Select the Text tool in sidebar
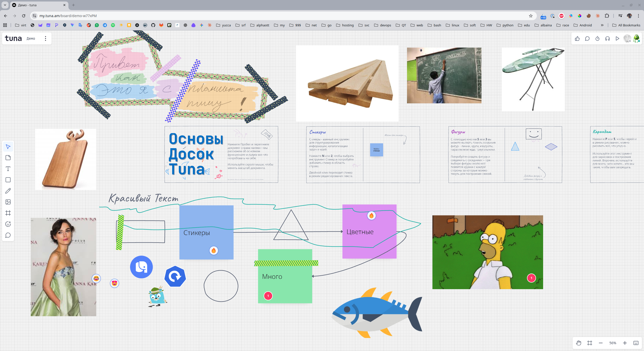The height and width of the screenshot is (351, 644). coord(8,169)
